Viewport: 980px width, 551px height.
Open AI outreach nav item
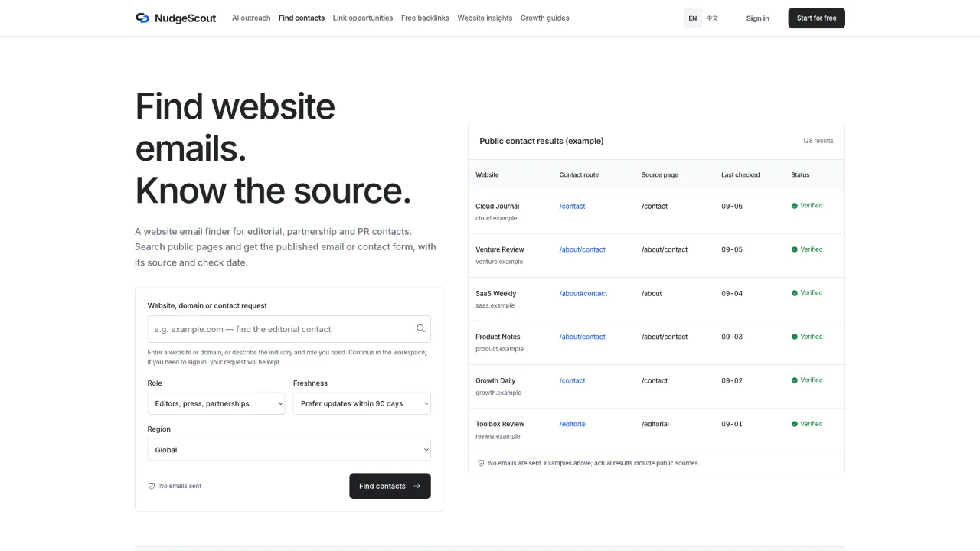coord(251,18)
